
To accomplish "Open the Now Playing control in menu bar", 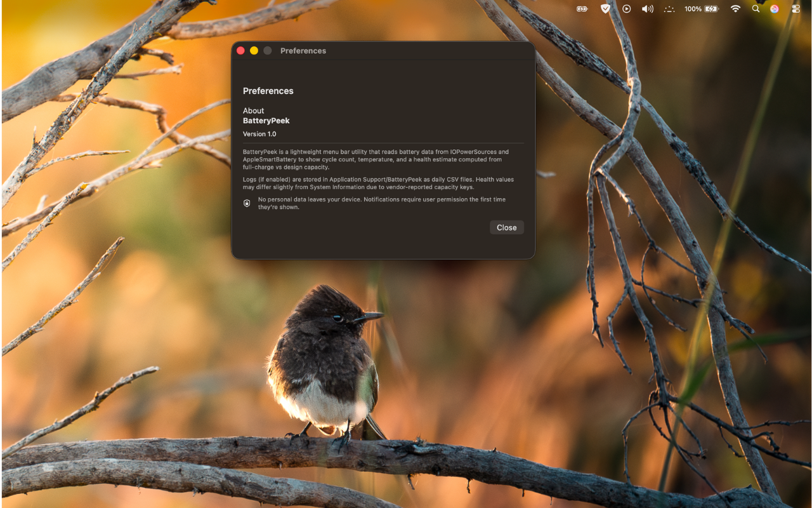I will point(626,9).
